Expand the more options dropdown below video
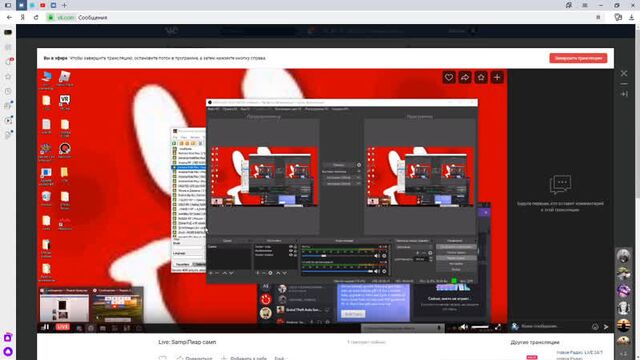This screenshot has width=640, height=360. 280,358
